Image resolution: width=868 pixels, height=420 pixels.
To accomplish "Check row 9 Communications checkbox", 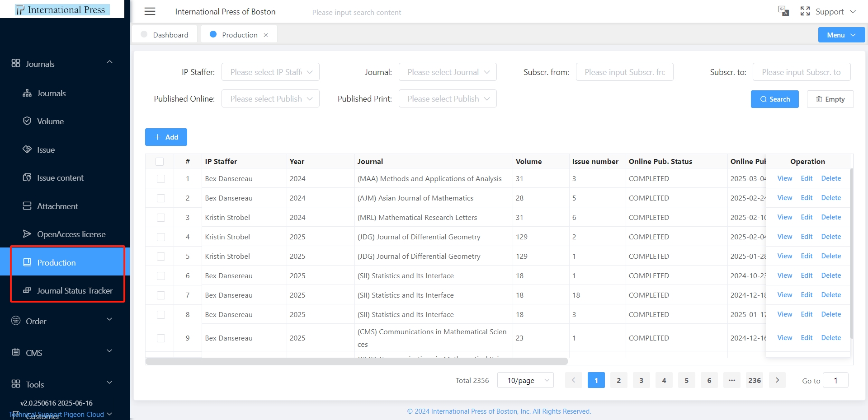I will (161, 338).
